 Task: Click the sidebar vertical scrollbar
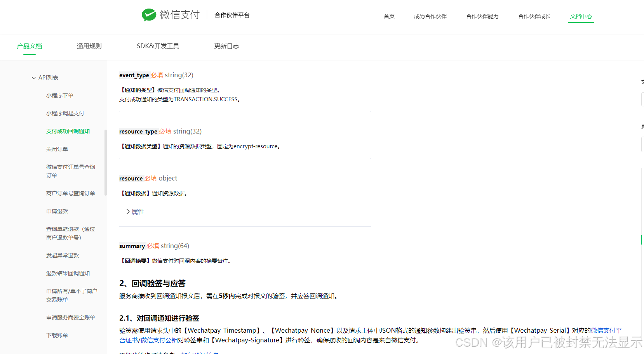tap(106, 163)
